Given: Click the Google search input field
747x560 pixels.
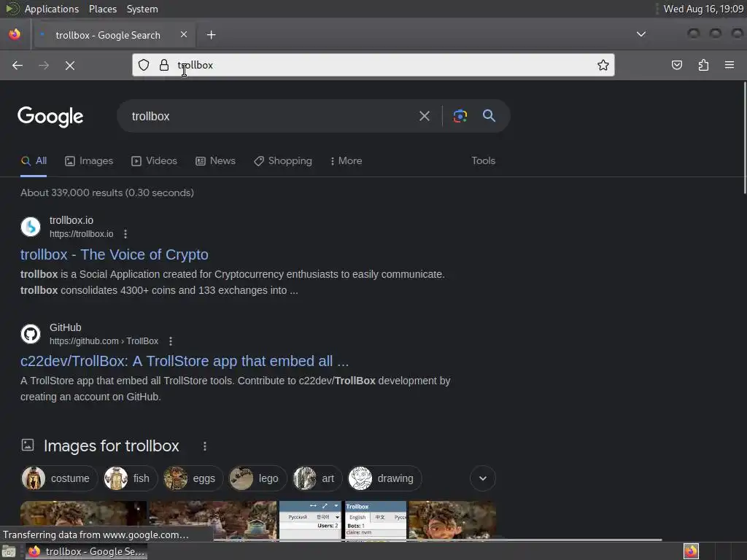Looking at the screenshot, I should (x=271, y=116).
